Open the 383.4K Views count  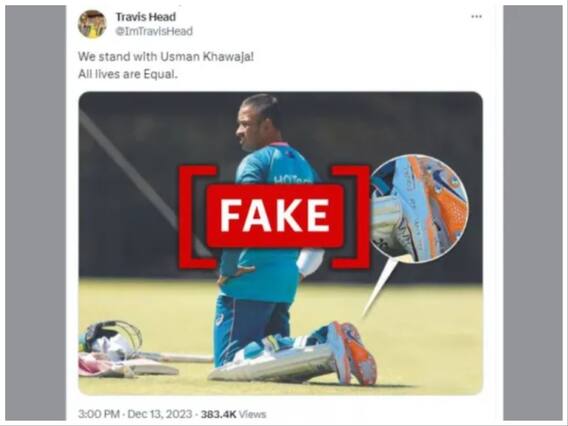pos(234,414)
